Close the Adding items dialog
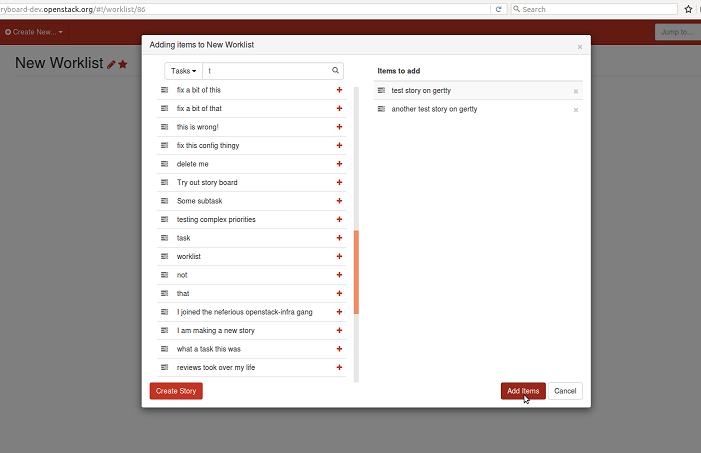Image resolution: width=701 pixels, height=453 pixels. pos(579,46)
